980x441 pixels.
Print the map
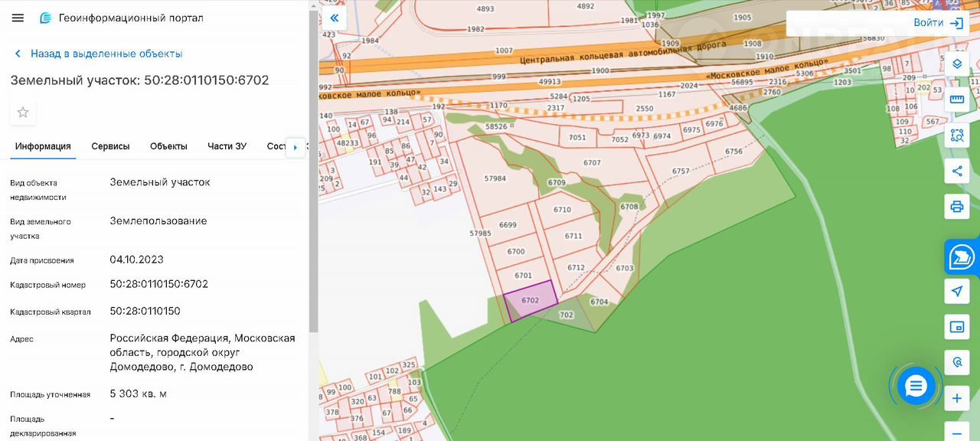(x=956, y=207)
